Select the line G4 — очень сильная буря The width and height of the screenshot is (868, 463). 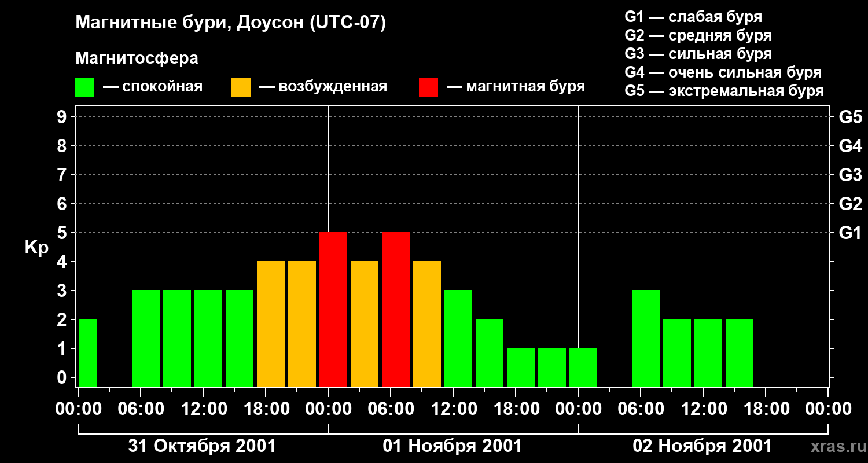click(723, 72)
